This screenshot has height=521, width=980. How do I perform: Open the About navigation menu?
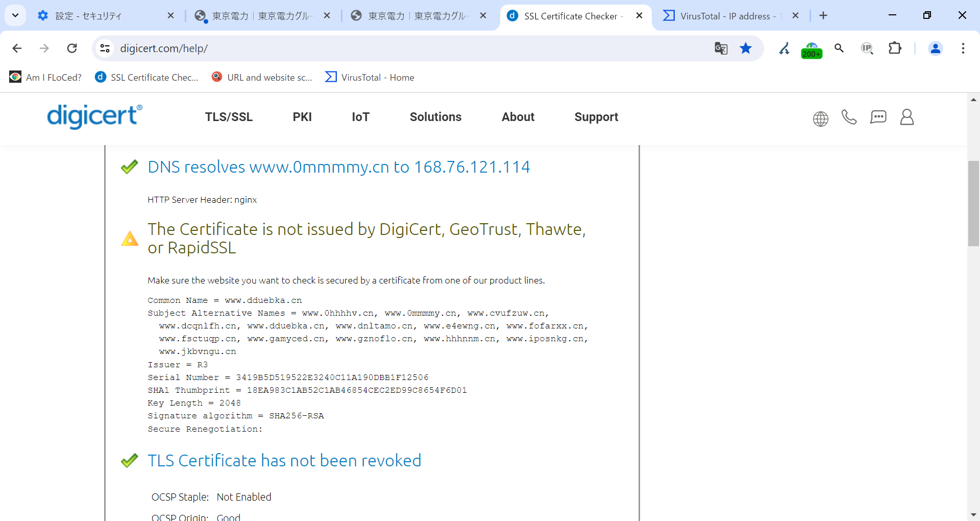[x=518, y=117]
